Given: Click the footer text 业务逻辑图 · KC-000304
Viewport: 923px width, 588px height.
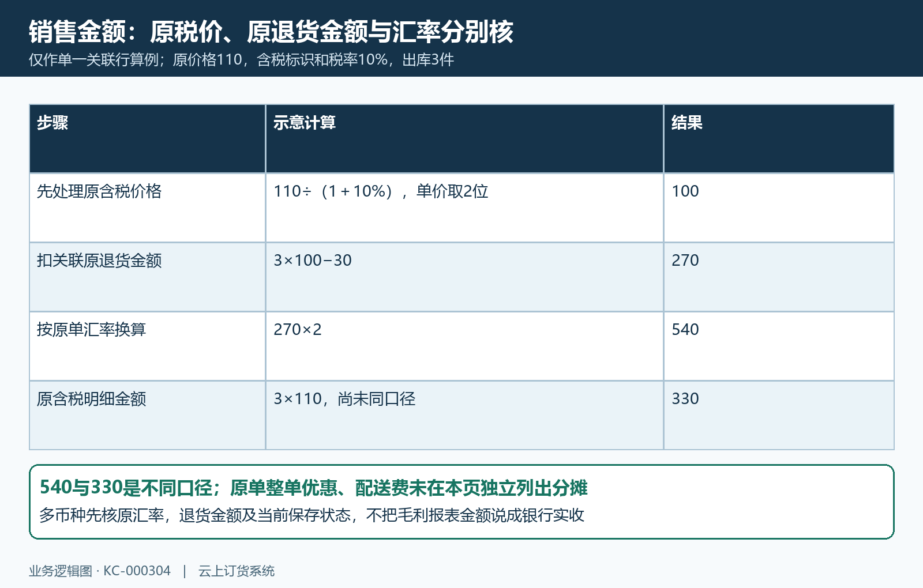Looking at the screenshot, I should (x=100, y=571).
